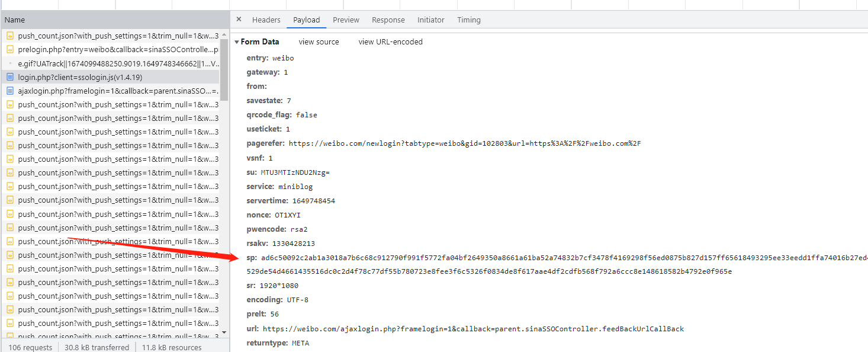
Task: Select the login.php?client=ssologin.js request
Action: point(110,77)
